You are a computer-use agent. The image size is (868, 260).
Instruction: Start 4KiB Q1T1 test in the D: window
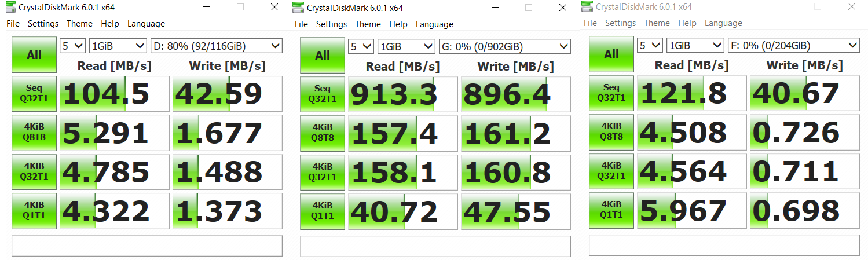(x=34, y=211)
